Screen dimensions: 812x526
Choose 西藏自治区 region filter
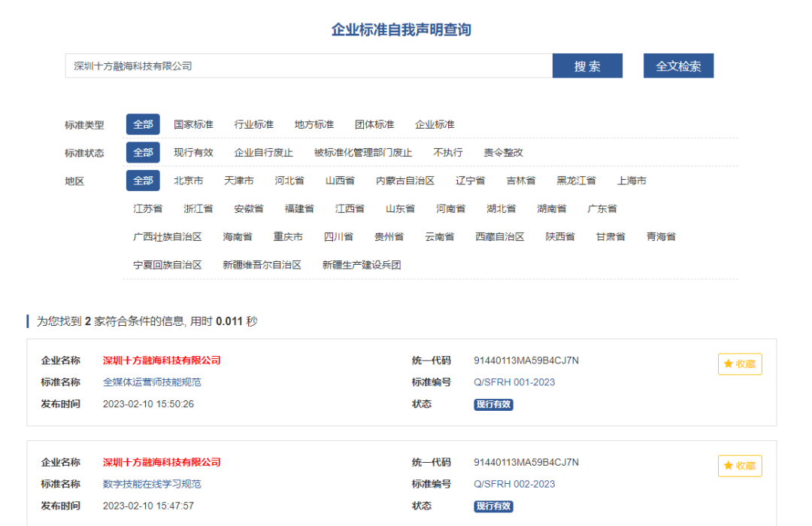tap(500, 236)
